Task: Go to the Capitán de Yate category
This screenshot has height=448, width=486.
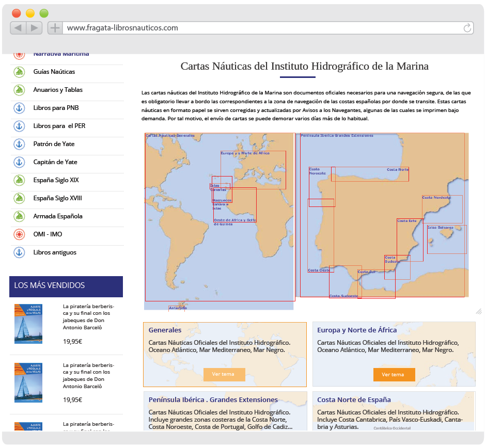Action: tap(55, 162)
